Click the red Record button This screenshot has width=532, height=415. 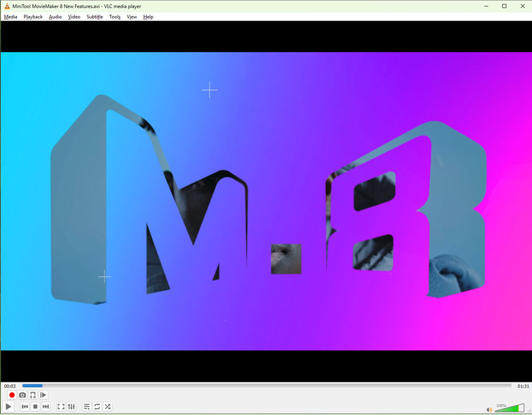click(x=12, y=395)
